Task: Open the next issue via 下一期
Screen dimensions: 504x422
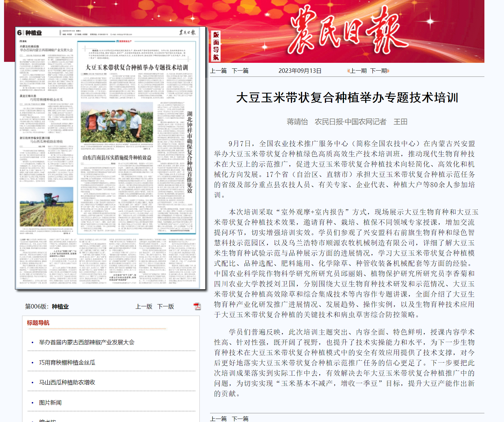Action: click(x=378, y=71)
